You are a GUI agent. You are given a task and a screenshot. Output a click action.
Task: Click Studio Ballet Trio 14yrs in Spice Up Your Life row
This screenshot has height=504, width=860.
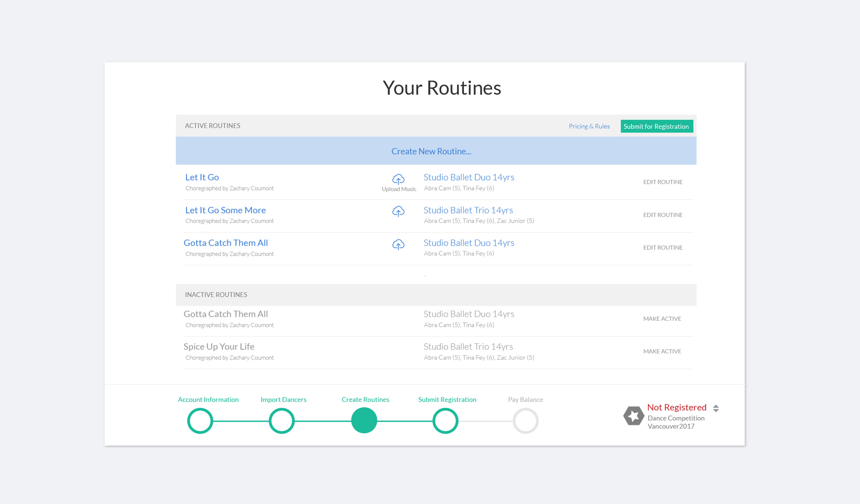(468, 347)
